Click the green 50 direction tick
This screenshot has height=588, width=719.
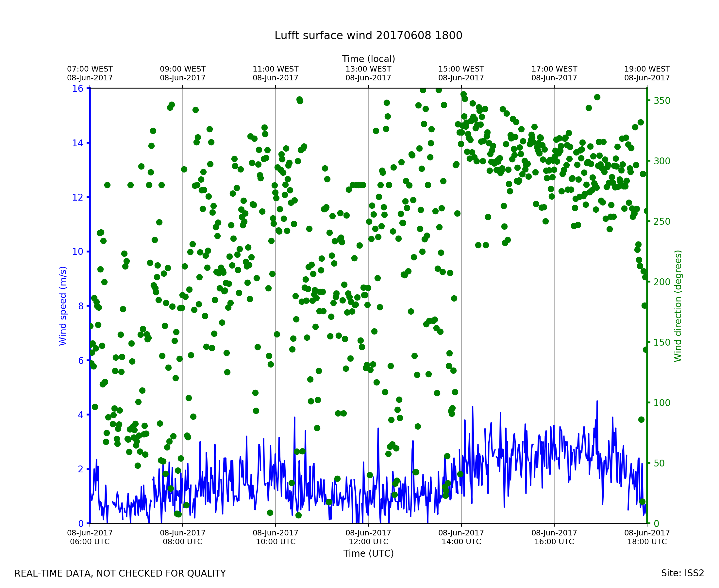coord(660,463)
